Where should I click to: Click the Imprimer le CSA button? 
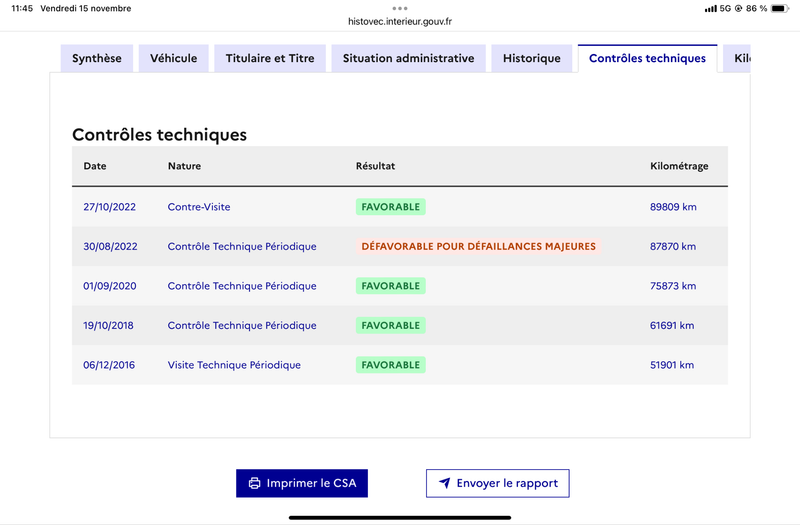click(302, 483)
